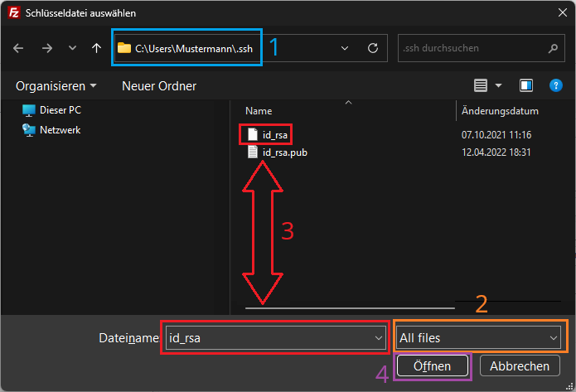
Task: Open the recent locations chevron
Action: 73,48
